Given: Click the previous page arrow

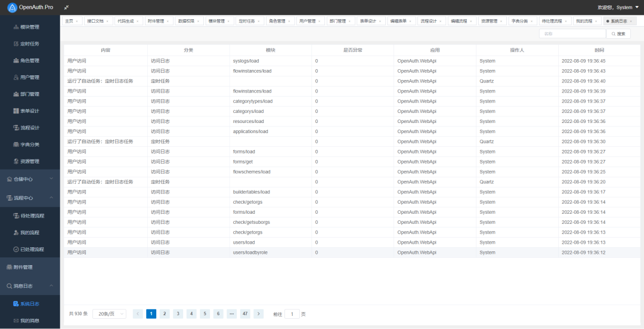Looking at the screenshot, I should 138,314.
